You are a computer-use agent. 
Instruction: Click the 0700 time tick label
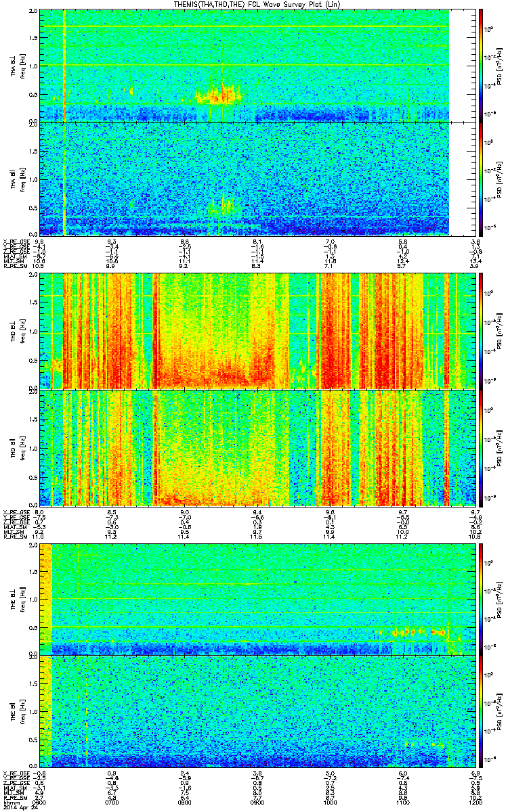coord(112,801)
